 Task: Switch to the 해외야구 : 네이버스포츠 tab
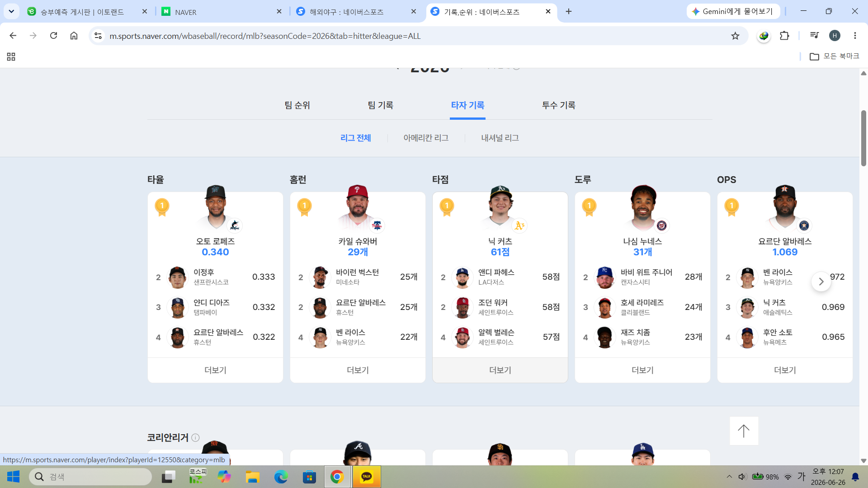346,12
